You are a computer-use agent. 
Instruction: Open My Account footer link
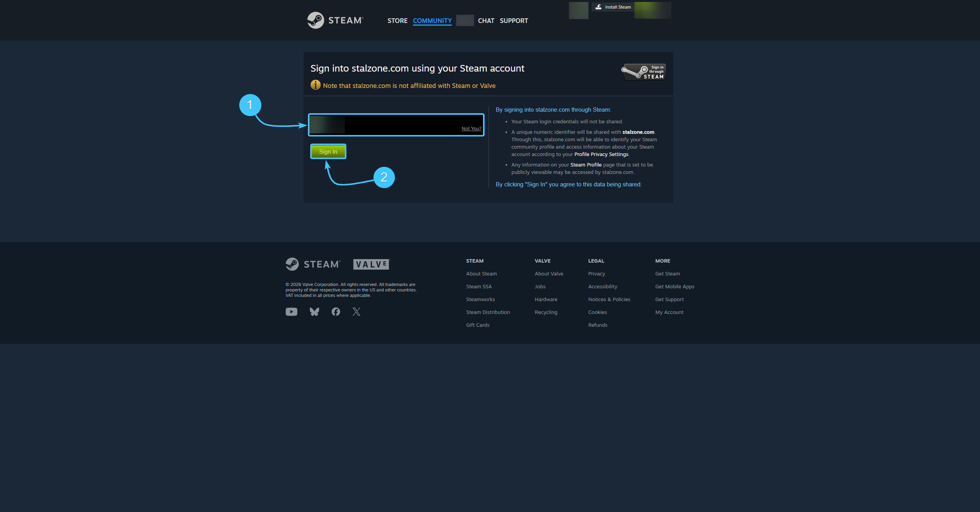(669, 312)
